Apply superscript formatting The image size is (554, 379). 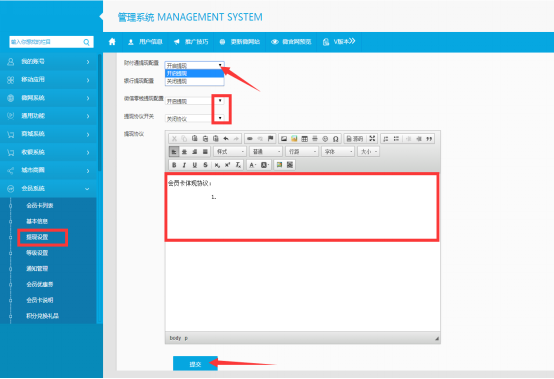click(x=228, y=165)
